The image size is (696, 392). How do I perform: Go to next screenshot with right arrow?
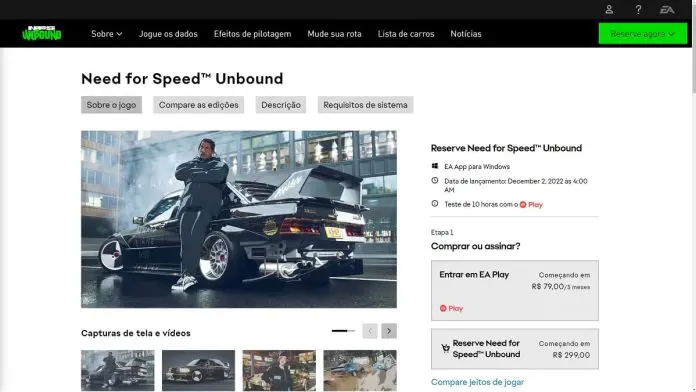pos(389,331)
